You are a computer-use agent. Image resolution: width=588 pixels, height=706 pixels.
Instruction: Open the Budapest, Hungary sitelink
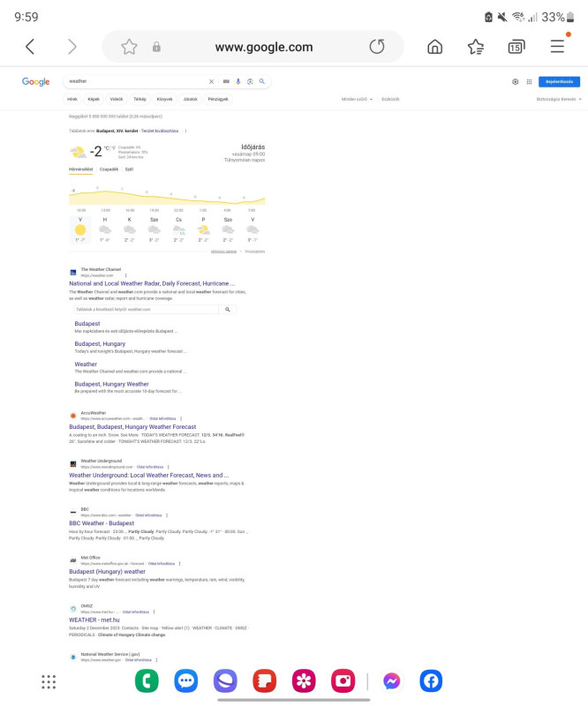100,343
